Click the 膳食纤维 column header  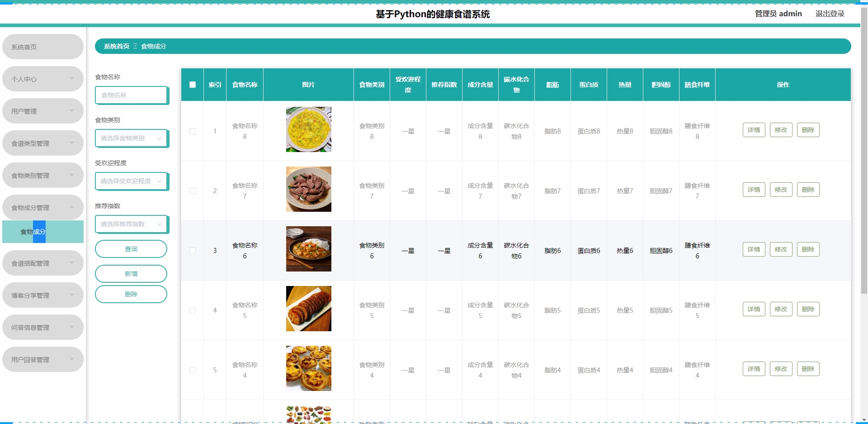pyautogui.click(x=697, y=85)
